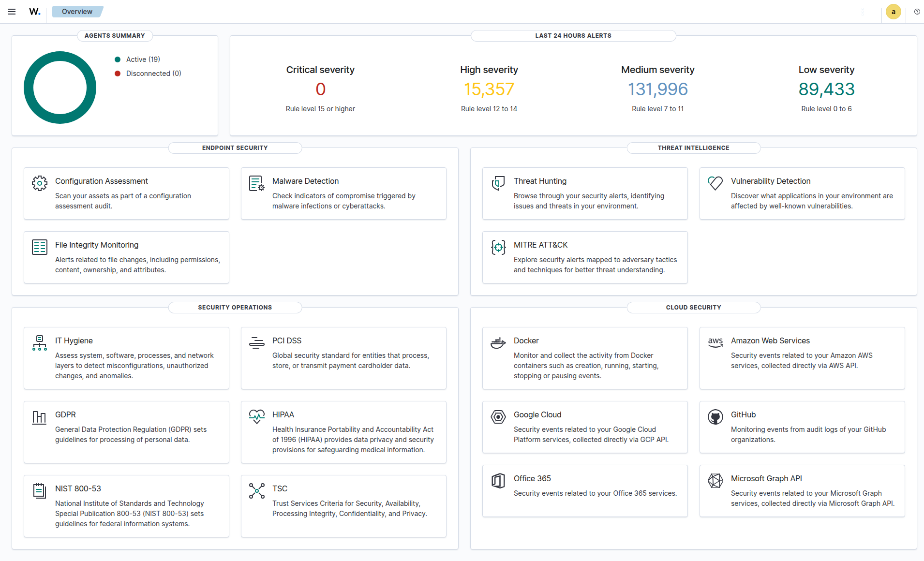
Task: Toggle Active (19) legend entry
Action: coord(143,59)
